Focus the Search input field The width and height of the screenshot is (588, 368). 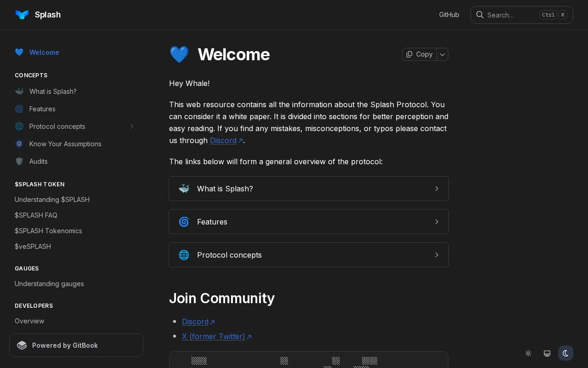pyautogui.click(x=522, y=15)
